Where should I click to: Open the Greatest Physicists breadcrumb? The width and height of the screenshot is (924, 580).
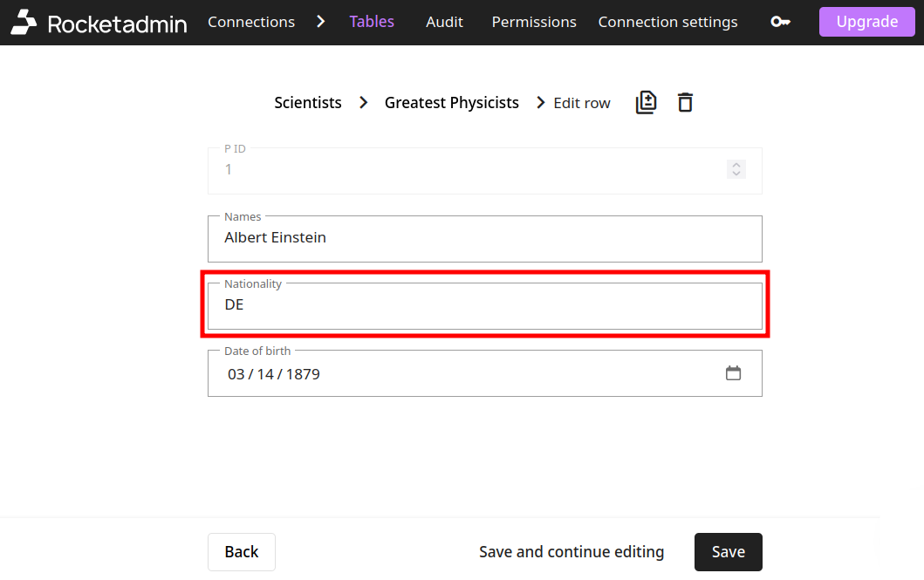451,102
